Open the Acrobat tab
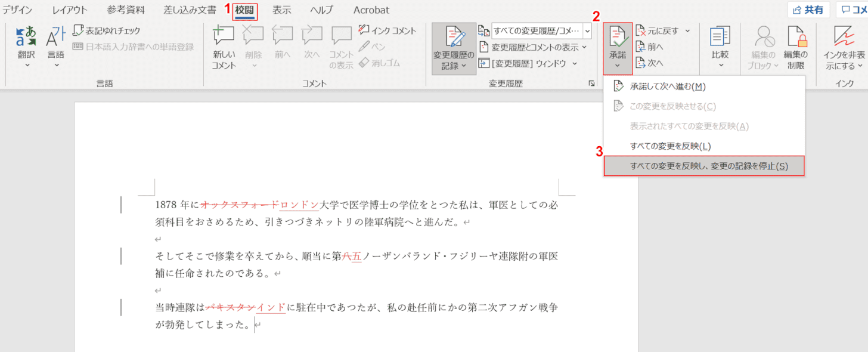The width and height of the screenshot is (868, 352). click(371, 10)
